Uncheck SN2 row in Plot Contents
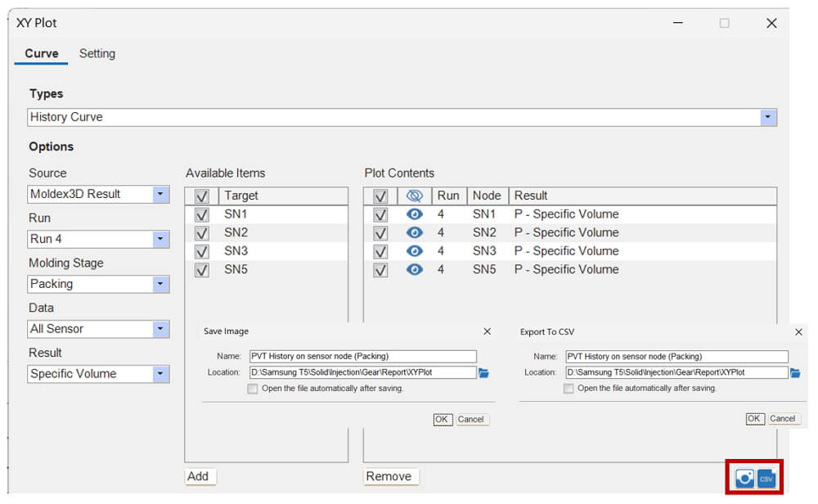Viewport: 818px width, 504px height. click(x=381, y=233)
